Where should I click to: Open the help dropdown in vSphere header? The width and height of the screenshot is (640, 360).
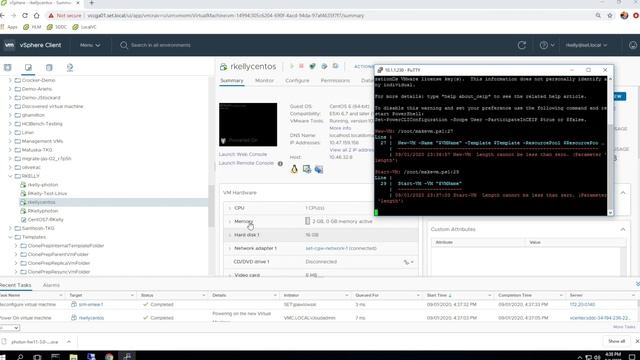pos(547,45)
